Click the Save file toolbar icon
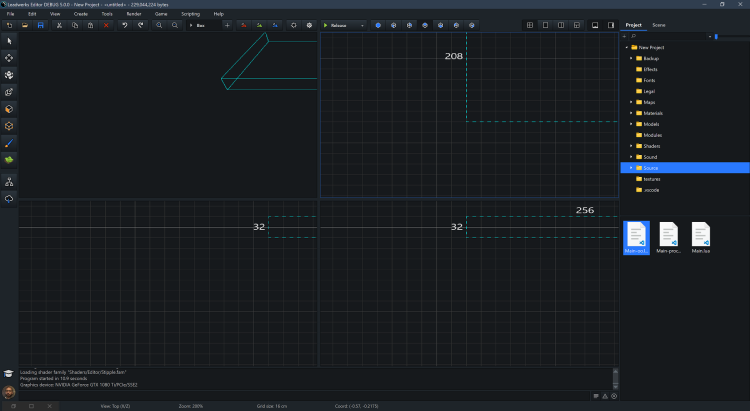Screen dimensions: 750x411 pyautogui.click(x=41, y=25)
